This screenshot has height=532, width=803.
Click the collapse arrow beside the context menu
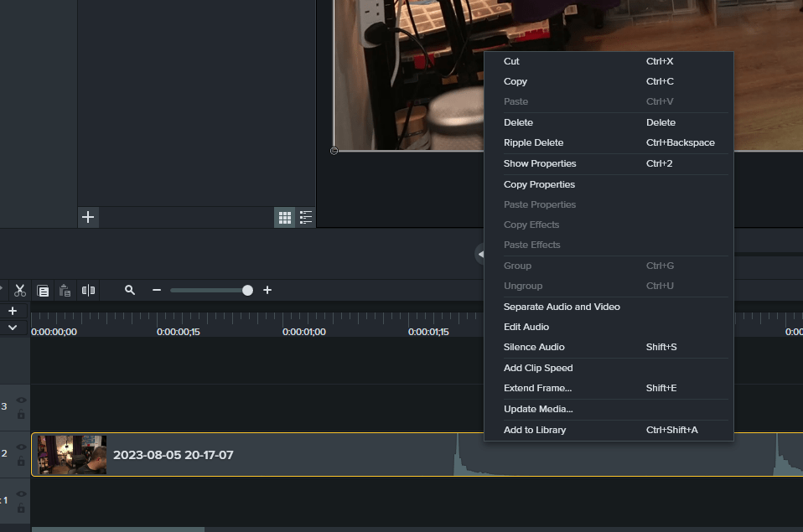pos(479,254)
